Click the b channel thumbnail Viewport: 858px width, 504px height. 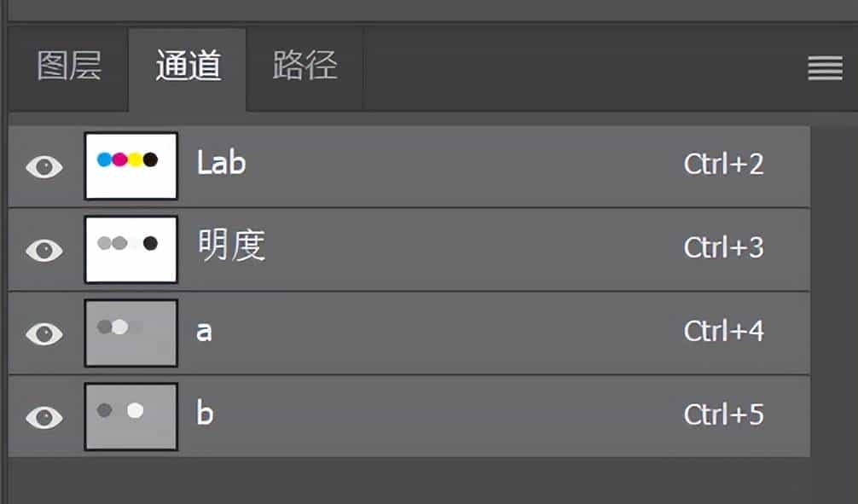(x=130, y=414)
